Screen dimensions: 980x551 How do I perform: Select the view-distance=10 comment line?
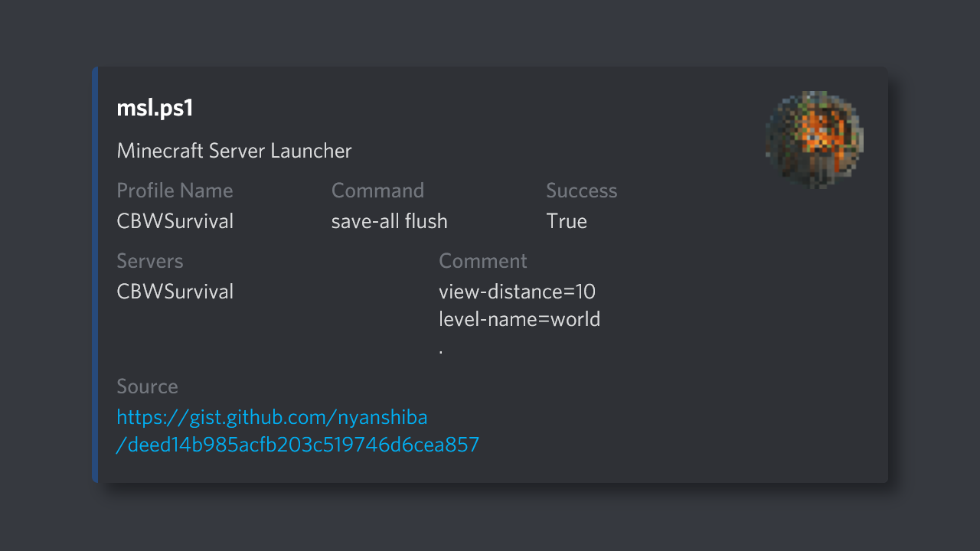pyautogui.click(x=517, y=292)
